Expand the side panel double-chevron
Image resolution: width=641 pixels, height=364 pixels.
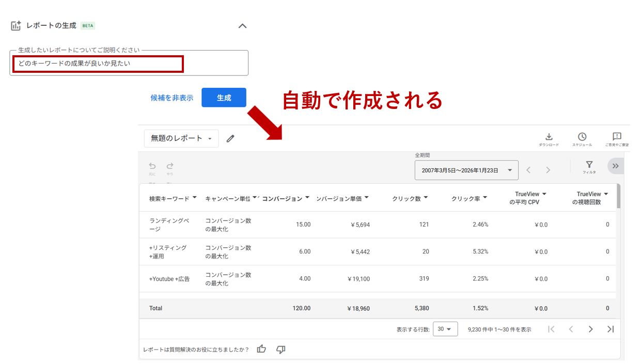615,166
